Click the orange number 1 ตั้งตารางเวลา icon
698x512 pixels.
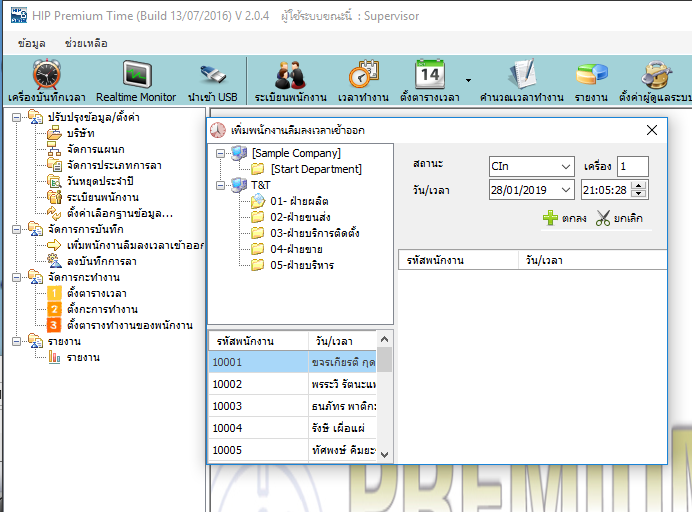tap(54, 294)
